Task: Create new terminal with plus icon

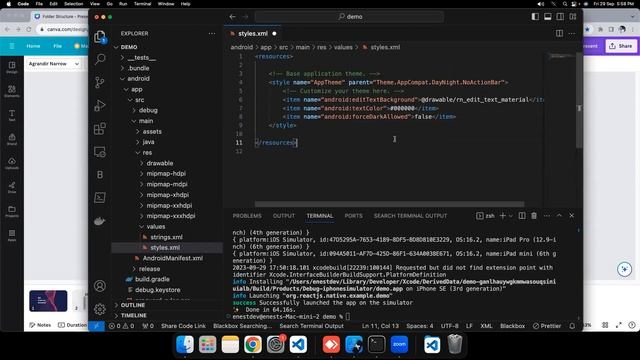Action: [503, 216]
